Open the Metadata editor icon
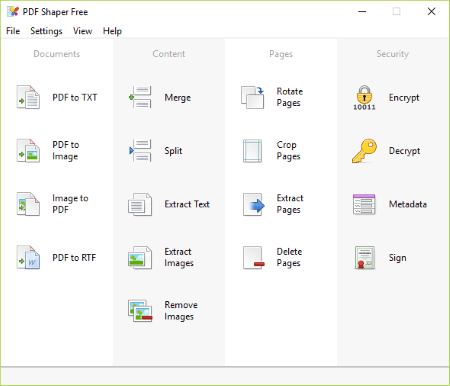Screen dimensions: 450x386 364,204
